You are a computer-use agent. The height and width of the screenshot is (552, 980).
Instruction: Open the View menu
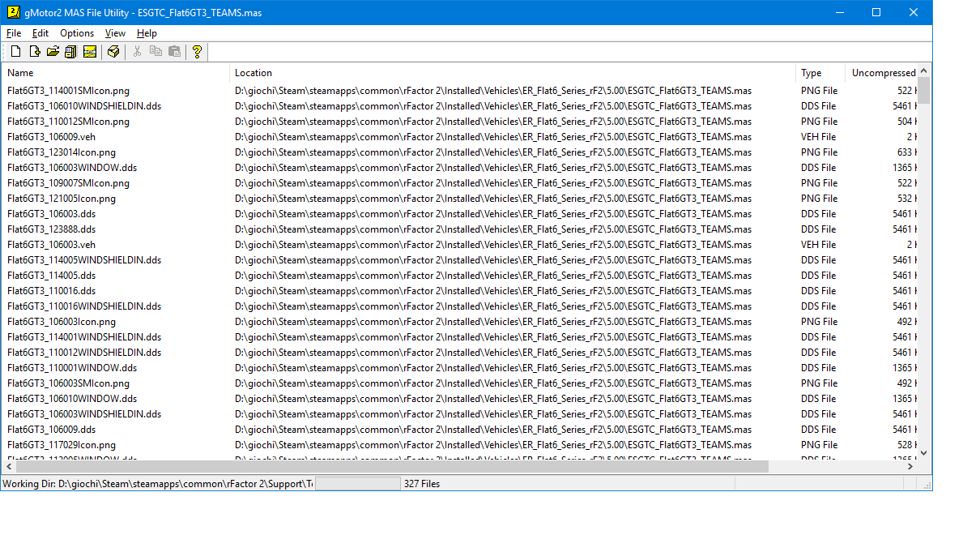pos(116,33)
